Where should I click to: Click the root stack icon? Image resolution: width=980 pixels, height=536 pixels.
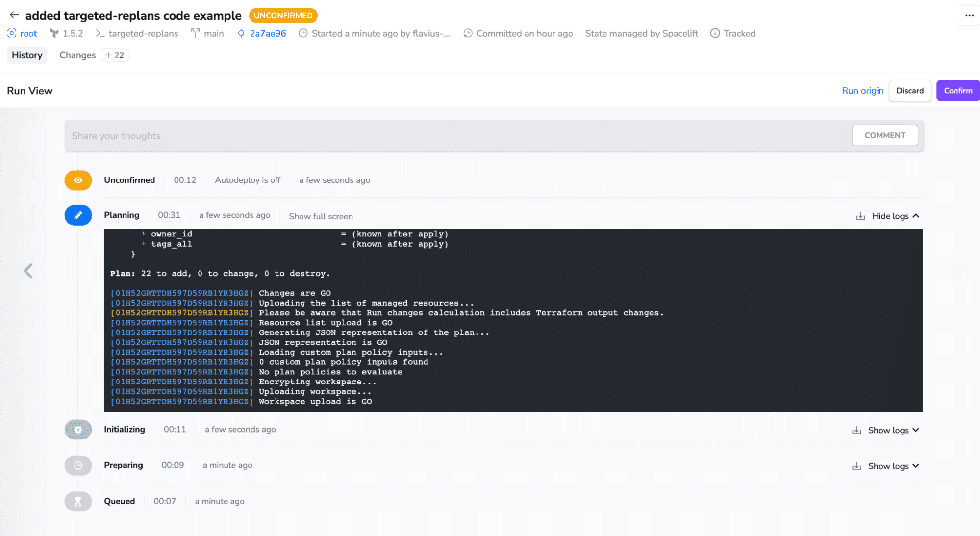point(13,34)
